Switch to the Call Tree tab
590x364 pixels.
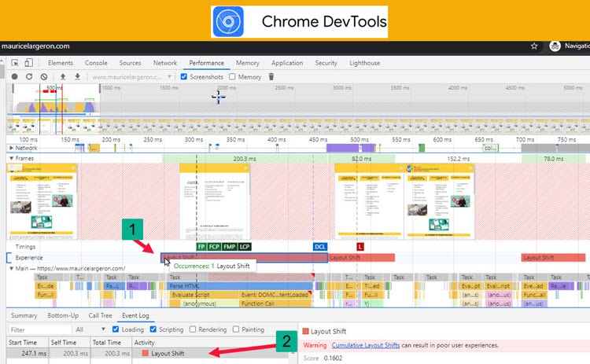tap(100, 315)
